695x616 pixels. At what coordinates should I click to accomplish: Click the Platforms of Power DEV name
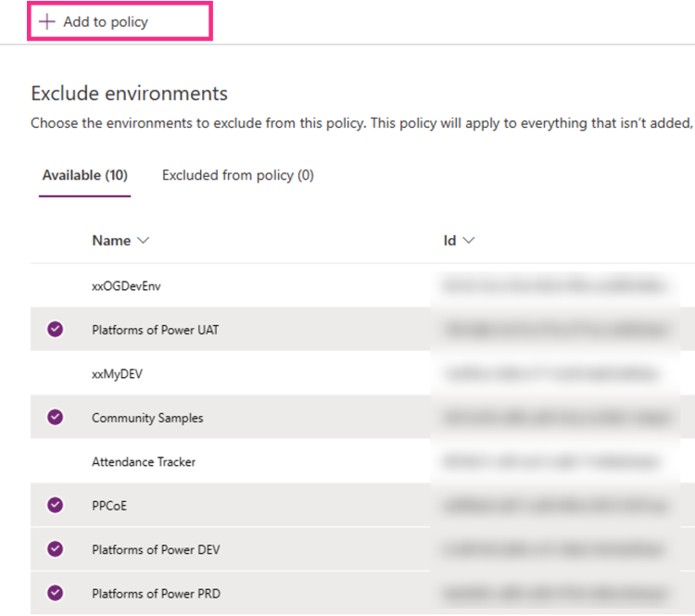pyautogui.click(x=156, y=549)
